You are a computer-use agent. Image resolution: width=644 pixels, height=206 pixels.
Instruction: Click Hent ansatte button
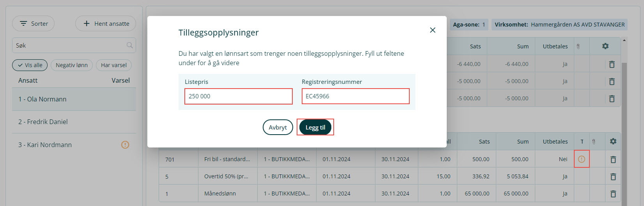click(106, 24)
